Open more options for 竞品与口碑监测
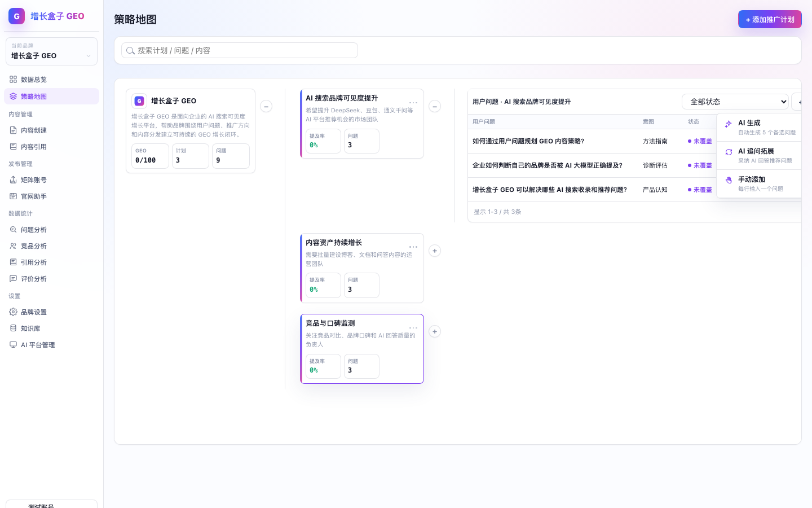 413,327
